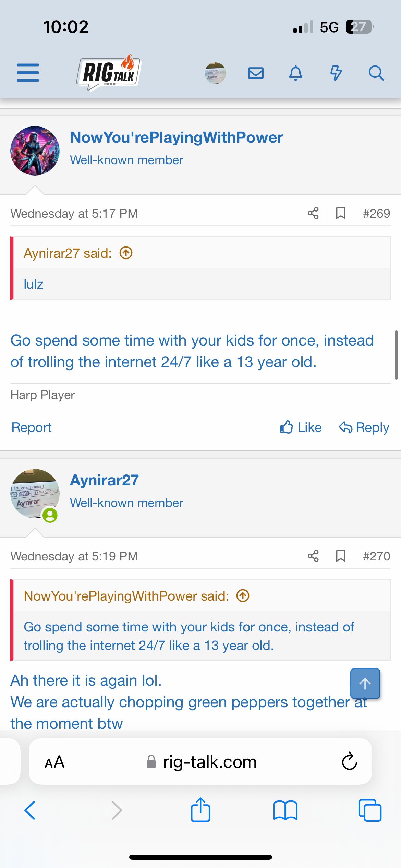Open Safari text size AA menu
This screenshot has width=401, height=868.
click(54, 762)
